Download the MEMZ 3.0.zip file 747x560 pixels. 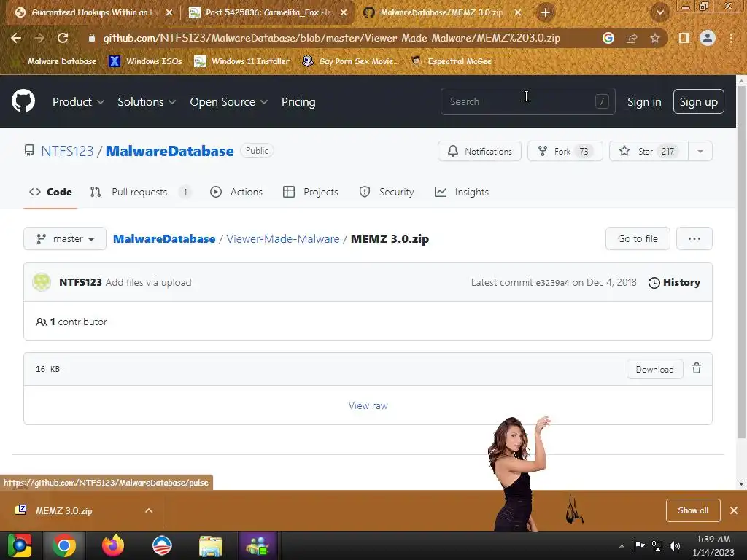[654, 369]
